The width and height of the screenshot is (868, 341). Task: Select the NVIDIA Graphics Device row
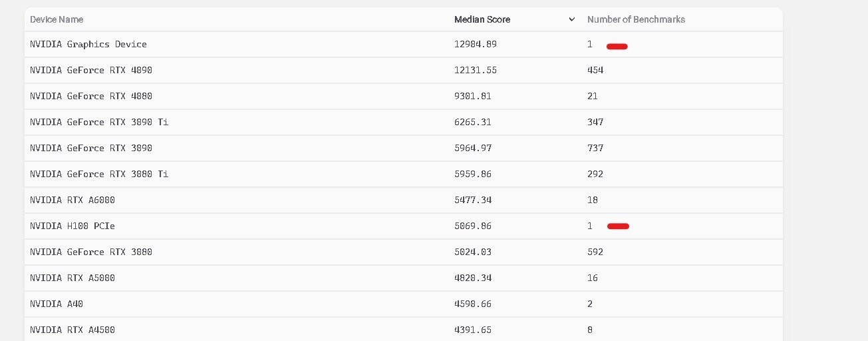(x=403, y=45)
